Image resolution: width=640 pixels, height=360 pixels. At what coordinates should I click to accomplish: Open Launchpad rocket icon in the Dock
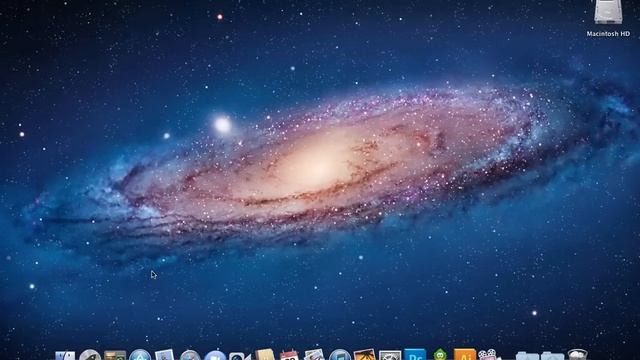[x=90, y=355]
